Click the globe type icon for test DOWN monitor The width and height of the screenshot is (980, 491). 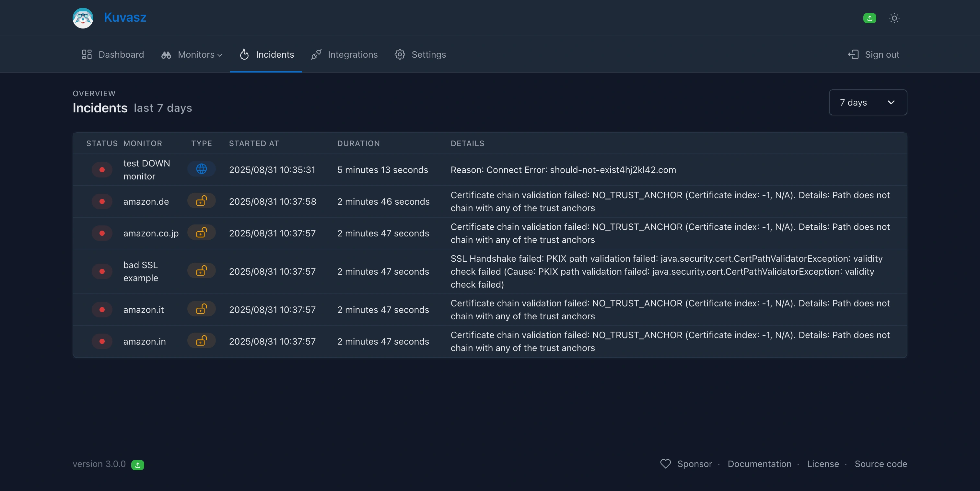[201, 169]
